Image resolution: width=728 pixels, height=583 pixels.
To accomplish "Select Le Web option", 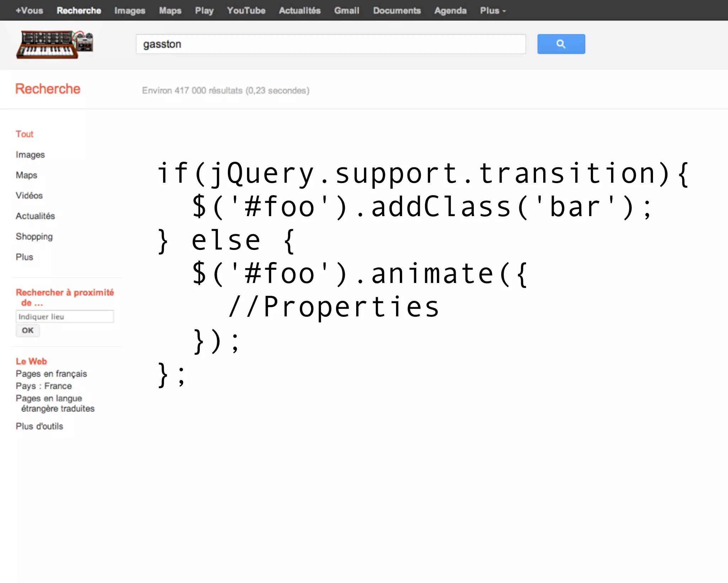I will click(x=31, y=361).
